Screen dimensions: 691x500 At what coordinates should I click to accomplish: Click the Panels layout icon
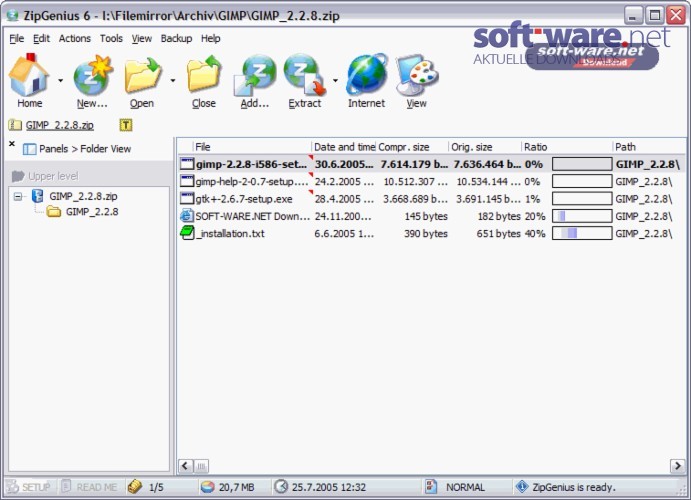pyautogui.click(x=29, y=149)
